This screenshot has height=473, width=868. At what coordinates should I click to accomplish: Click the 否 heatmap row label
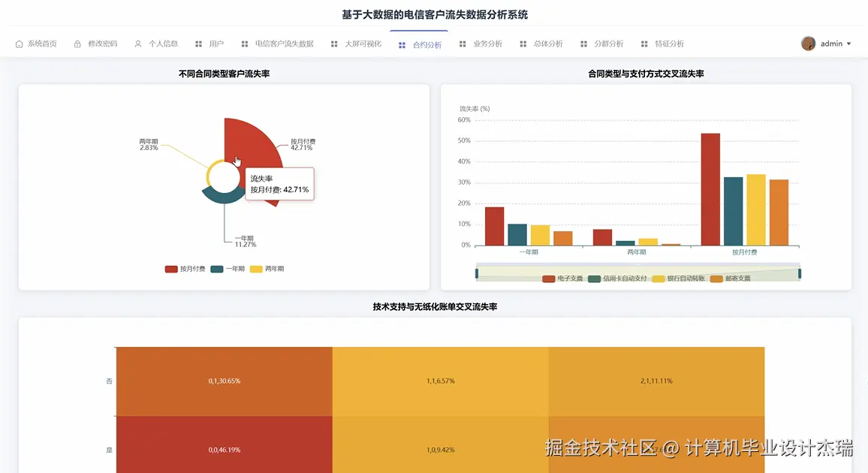click(x=109, y=381)
